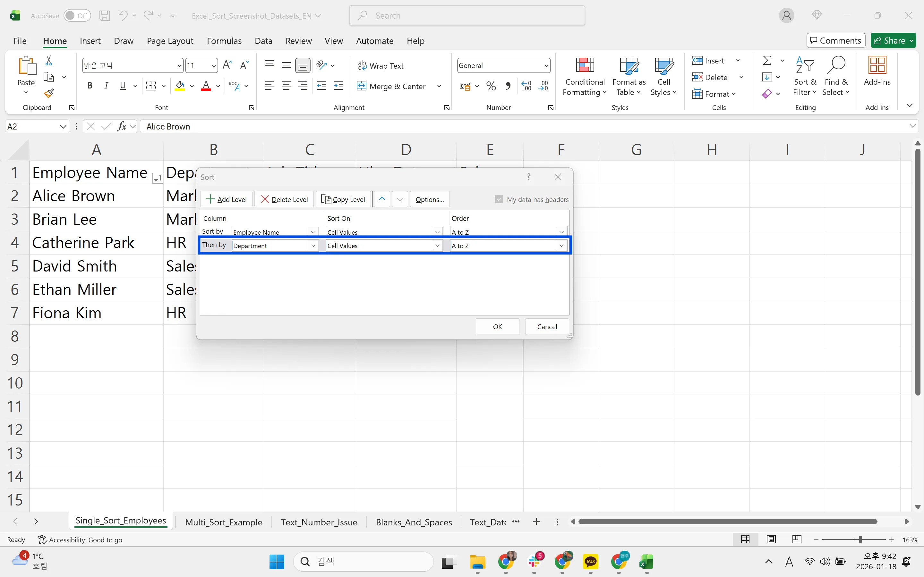
Task: Expand the General number format dropdown
Action: (x=546, y=65)
